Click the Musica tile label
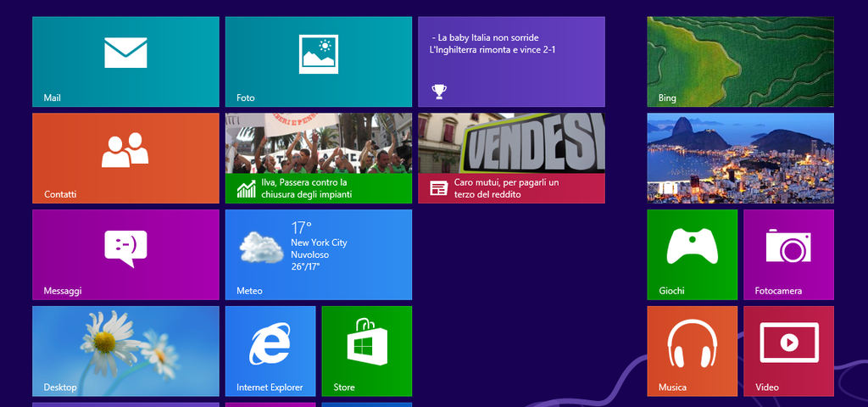The image size is (868, 407). (672, 387)
